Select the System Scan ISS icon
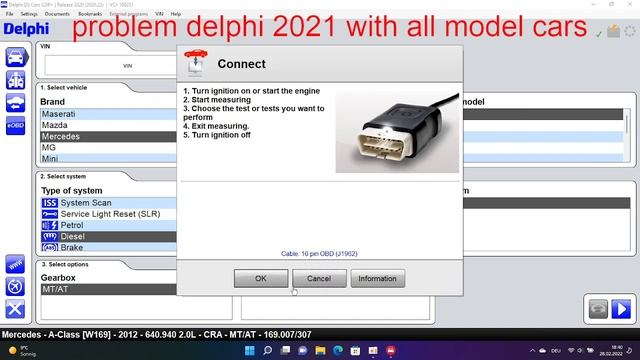The height and width of the screenshot is (360, 640). (x=50, y=203)
